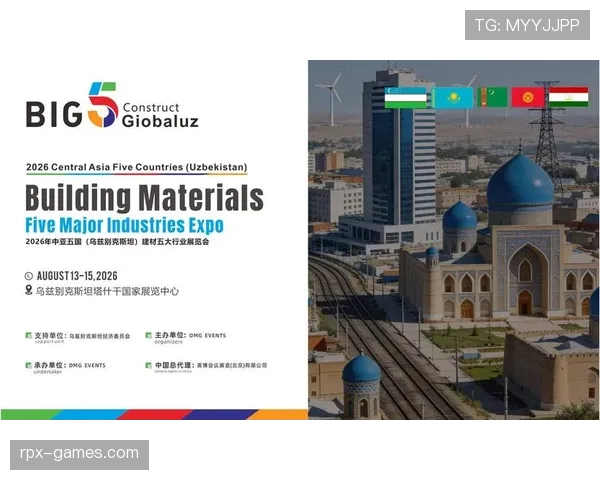Click the green bullet next to 中国总代理
The width and height of the screenshot is (600, 480).
(148, 365)
